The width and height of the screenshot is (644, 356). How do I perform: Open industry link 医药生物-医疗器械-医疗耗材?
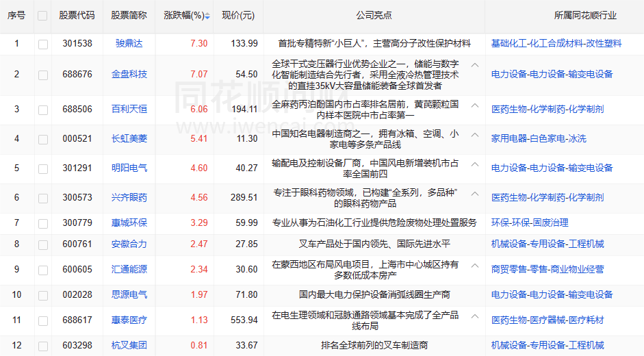548,320
